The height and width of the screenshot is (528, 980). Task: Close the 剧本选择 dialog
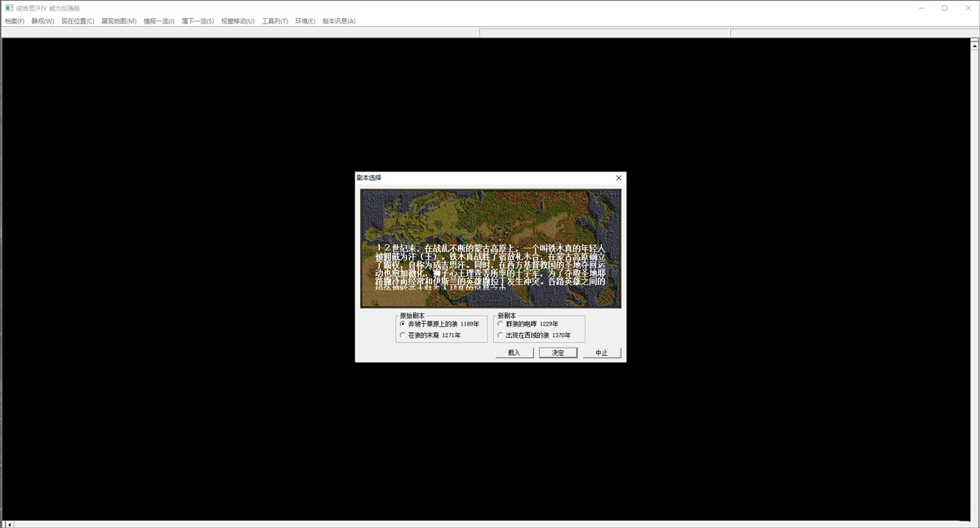coord(618,178)
